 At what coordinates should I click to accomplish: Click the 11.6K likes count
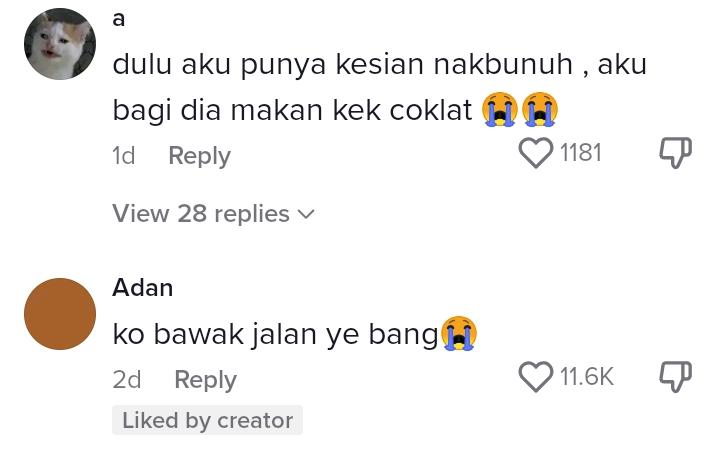pos(586,377)
